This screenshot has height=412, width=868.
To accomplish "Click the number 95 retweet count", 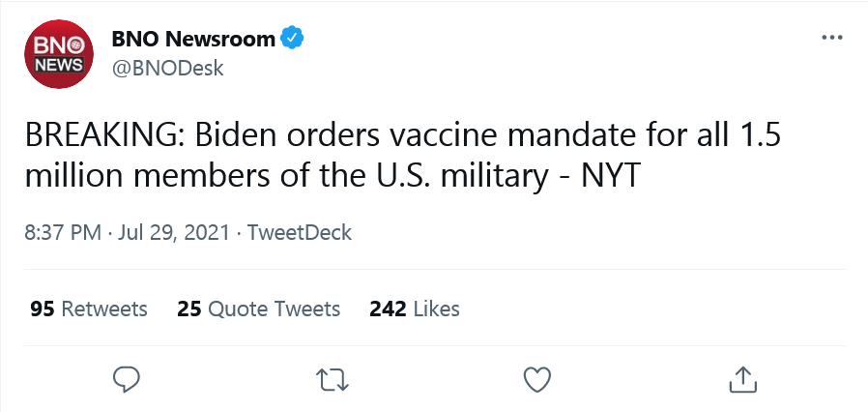I will click(43, 309).
